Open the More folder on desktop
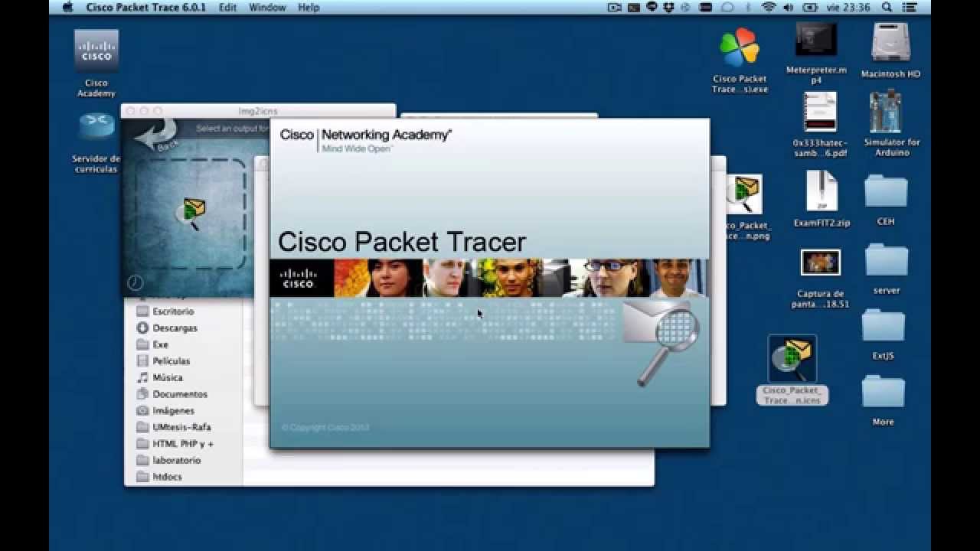Viewport: 980px width, 551px height. click(x=884, y=392)
